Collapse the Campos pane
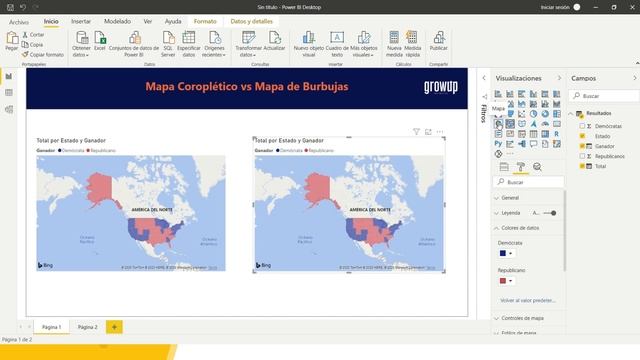640x360 pixels. (x=635, y=78)
